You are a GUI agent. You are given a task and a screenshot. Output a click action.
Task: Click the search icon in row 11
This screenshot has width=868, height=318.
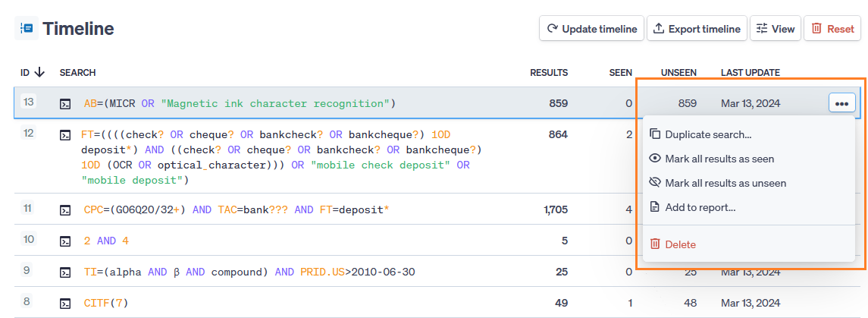65,210
